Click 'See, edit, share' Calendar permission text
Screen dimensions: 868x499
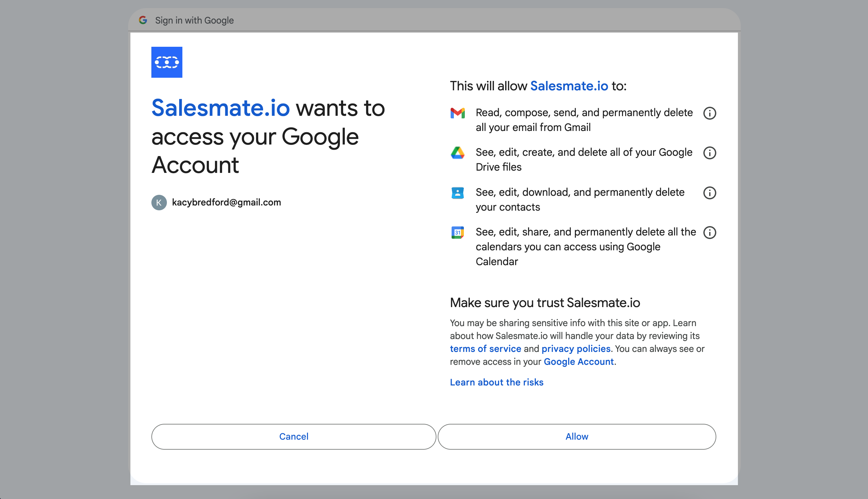(x=586, y=246)
